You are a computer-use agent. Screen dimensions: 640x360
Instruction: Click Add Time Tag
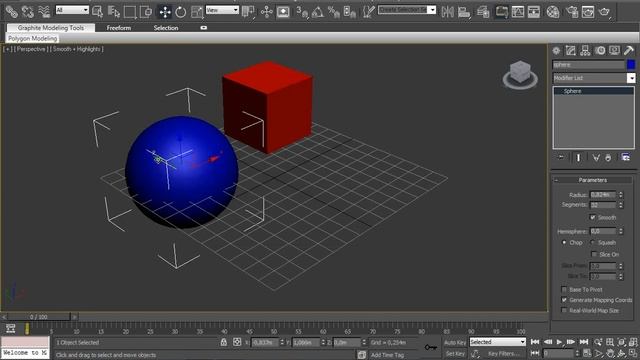coord(387,355)
